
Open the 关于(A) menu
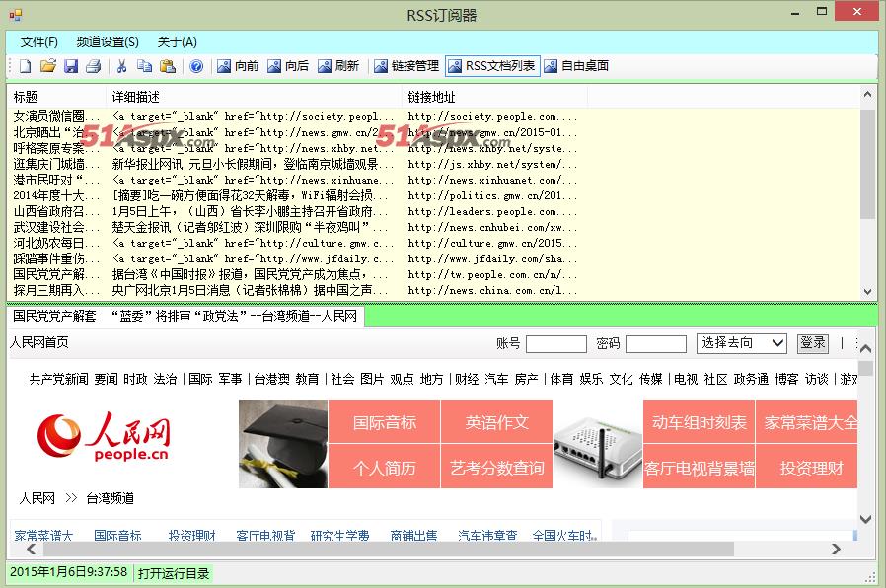coord(177,42)
